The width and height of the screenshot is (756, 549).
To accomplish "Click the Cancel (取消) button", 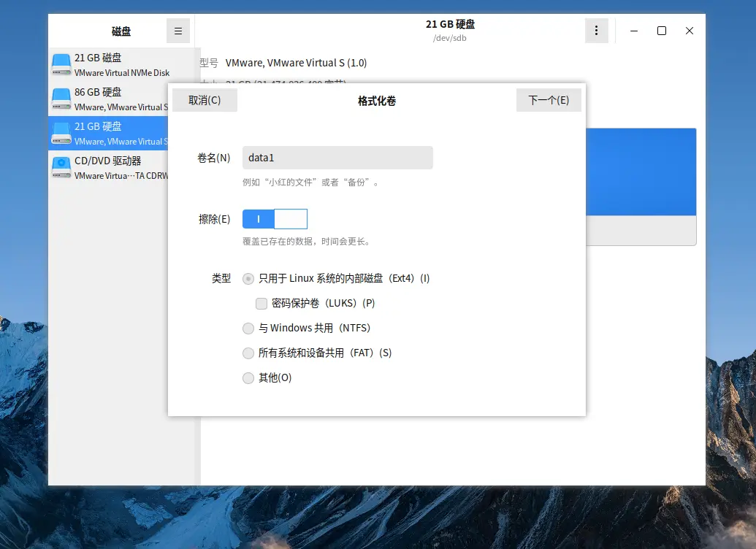I will point(205,100).
